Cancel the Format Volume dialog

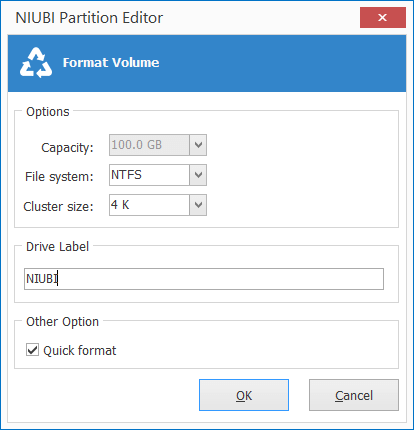click(354, 395)
